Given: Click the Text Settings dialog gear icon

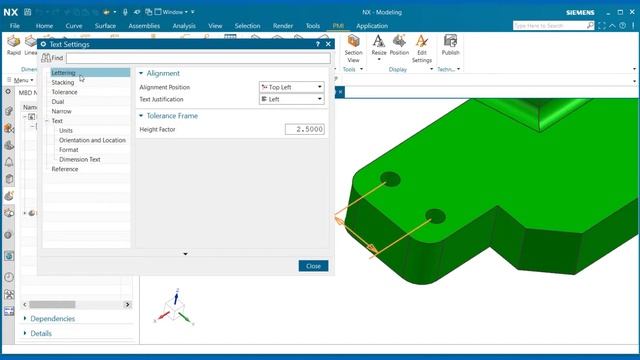Looking at the screenshot, I should click(43, 44).
